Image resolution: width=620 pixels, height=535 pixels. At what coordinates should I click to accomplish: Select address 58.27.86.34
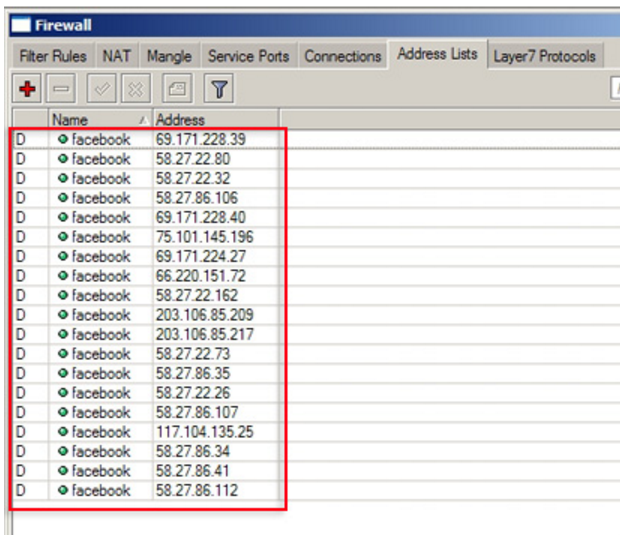193,452
